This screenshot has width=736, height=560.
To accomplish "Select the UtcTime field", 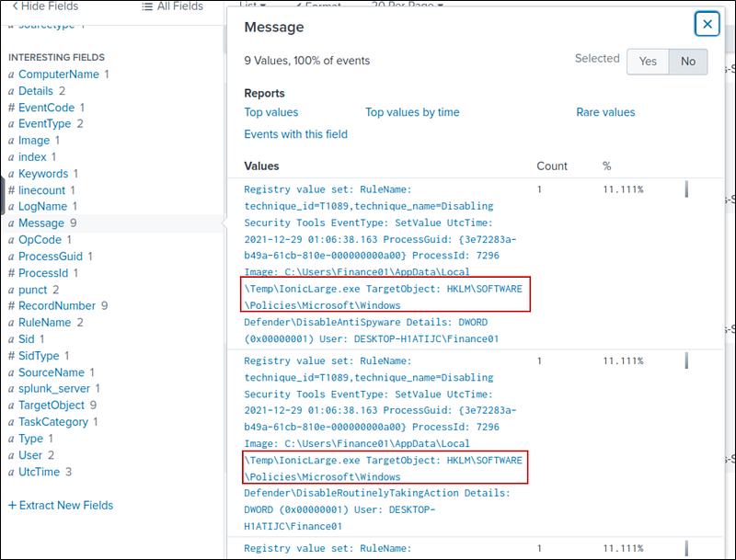I will (x=39, y=472).
